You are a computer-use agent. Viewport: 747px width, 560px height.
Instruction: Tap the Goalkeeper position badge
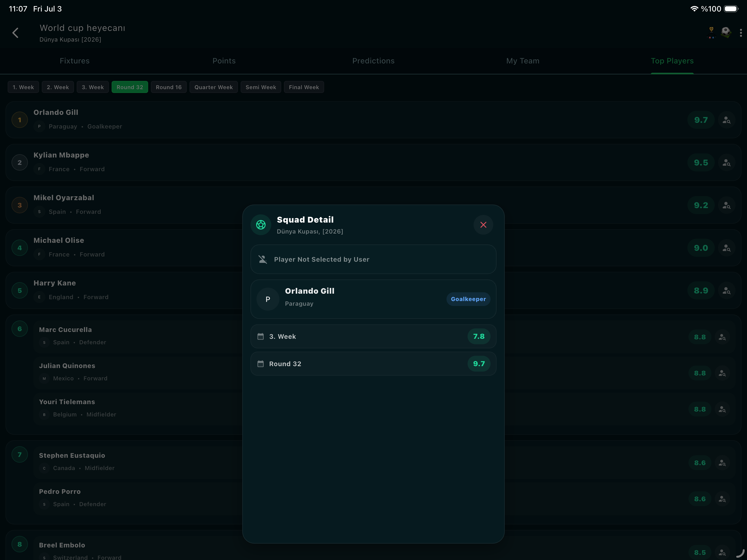468,299
